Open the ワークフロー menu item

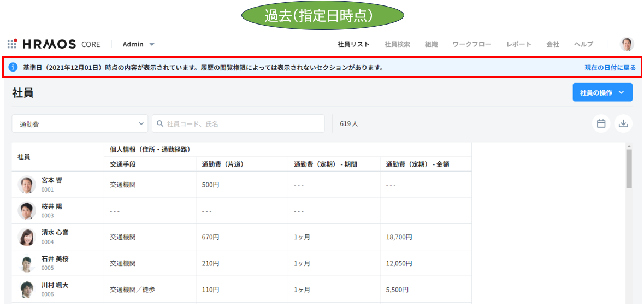pyautogui.click(x=471, y=44)
